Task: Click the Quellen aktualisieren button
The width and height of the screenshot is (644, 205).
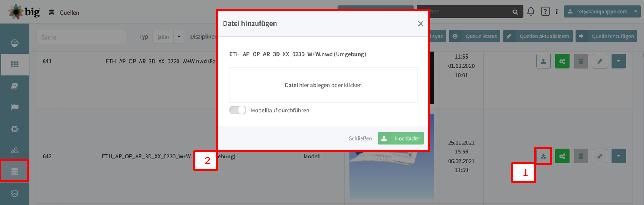Action: point(538,36)
